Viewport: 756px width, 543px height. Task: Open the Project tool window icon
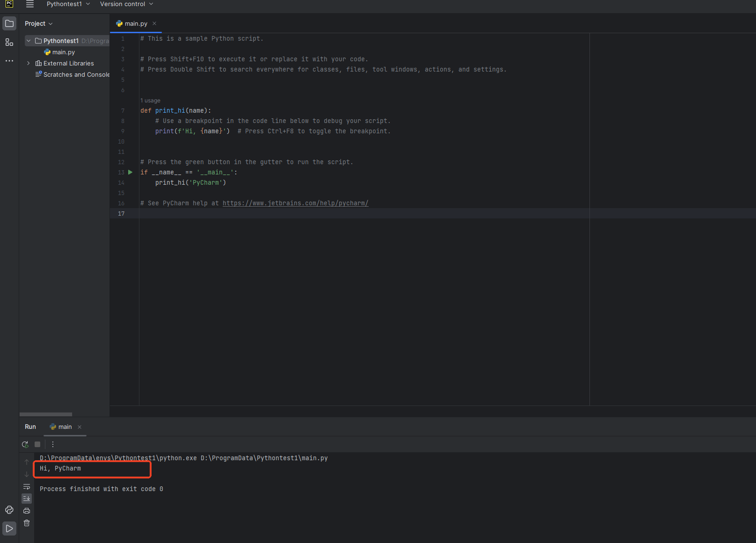[9, 23]
